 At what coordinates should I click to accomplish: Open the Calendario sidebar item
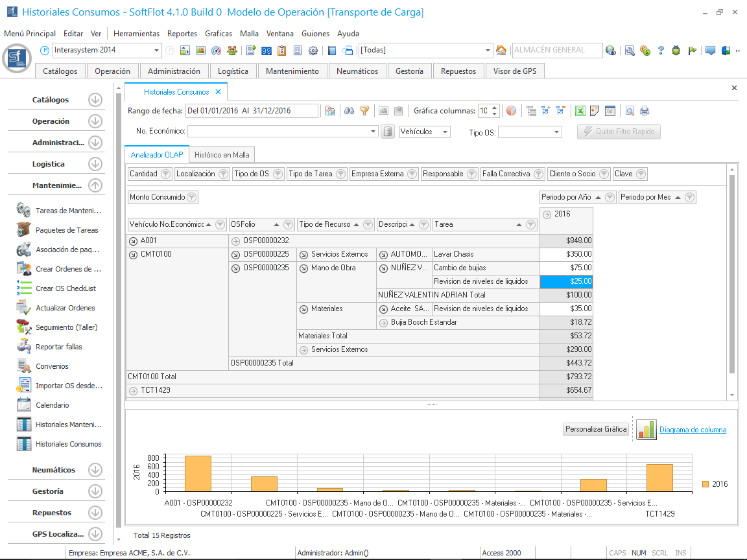point(53,405)
